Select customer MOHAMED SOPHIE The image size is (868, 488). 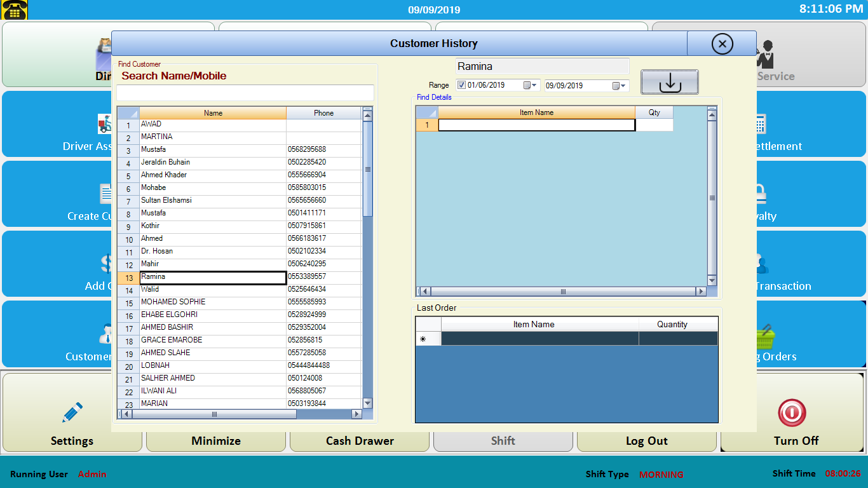click(x=213, y=303)
